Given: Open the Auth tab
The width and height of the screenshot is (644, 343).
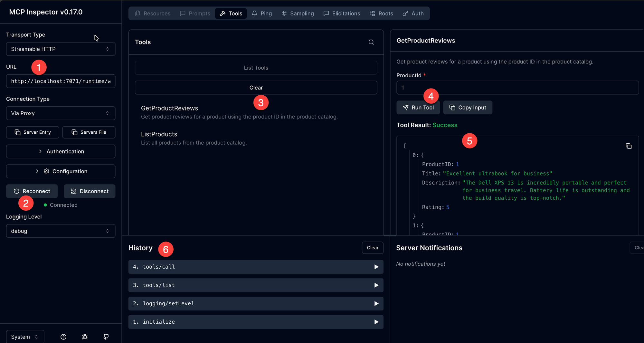Looking at the screenshot, I should point(413,14).
